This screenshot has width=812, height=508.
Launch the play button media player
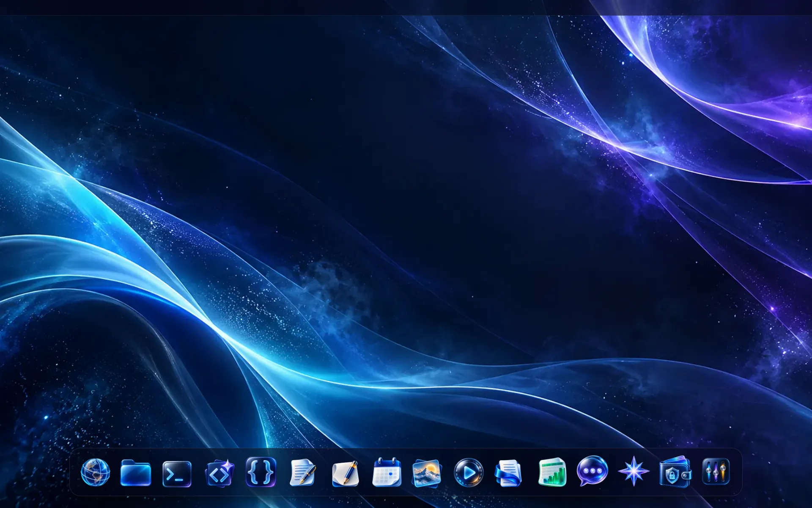click(468, 472)
